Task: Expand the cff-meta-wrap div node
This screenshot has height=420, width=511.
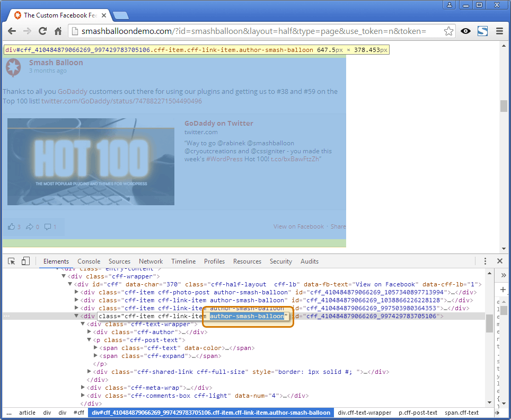Action: click(83, 388)
